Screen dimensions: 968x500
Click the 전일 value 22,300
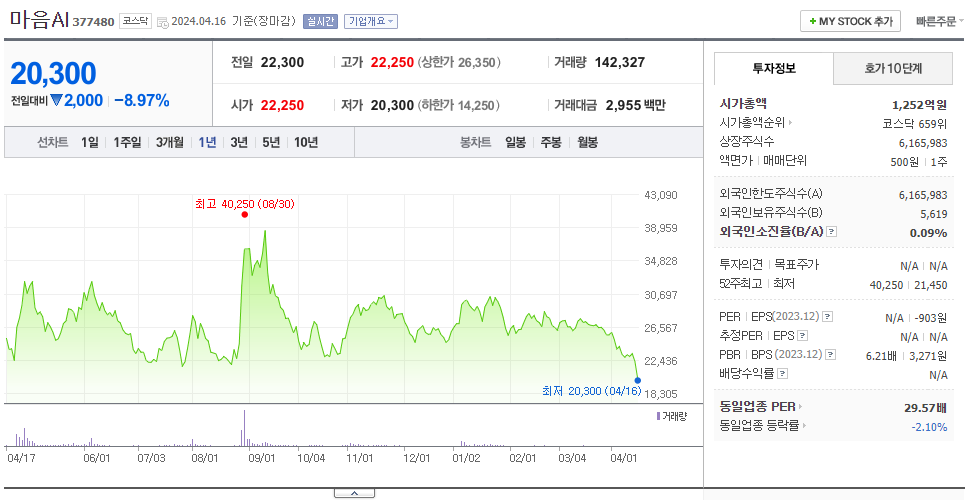coord(282,62)
